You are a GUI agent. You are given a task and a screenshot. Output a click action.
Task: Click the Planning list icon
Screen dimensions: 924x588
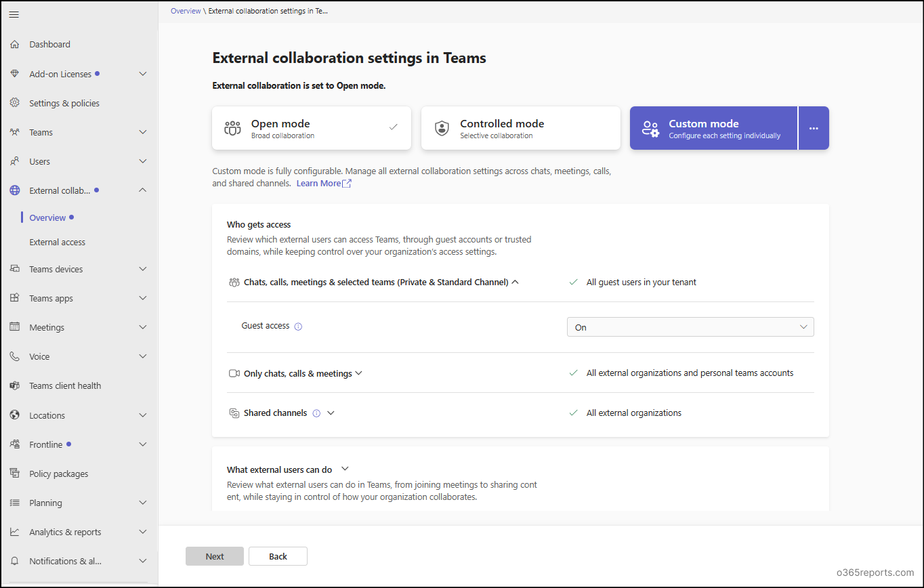(14, 503)
